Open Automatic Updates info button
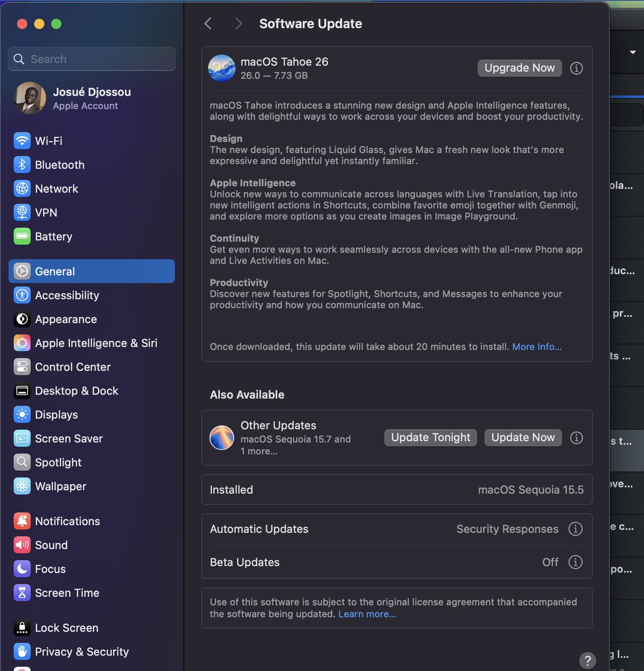Image resolution: width=644 pixels, height=671 pixels. coord(575,528)
